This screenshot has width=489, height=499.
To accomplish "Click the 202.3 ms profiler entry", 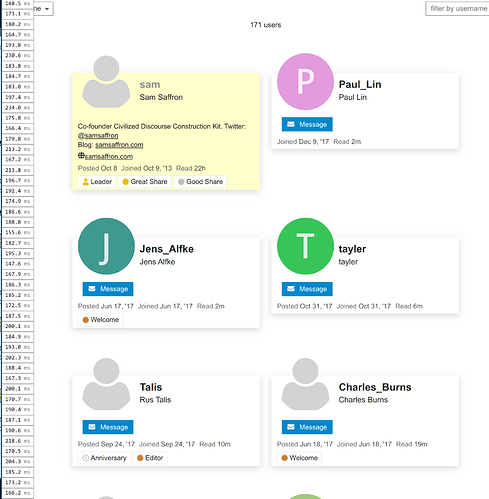I will pyautogui.click(x=18, y=358).
